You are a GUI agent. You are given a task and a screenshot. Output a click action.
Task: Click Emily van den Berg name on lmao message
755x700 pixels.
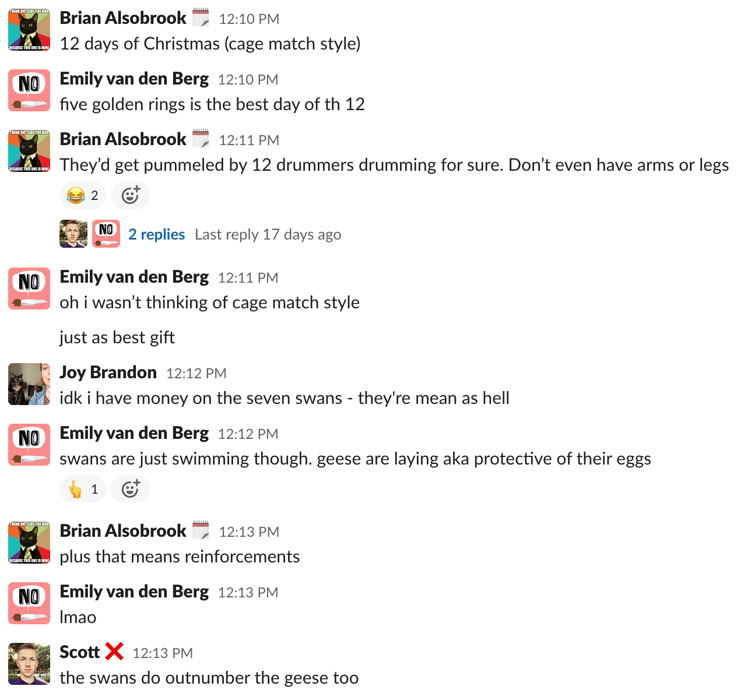point(134,592)
